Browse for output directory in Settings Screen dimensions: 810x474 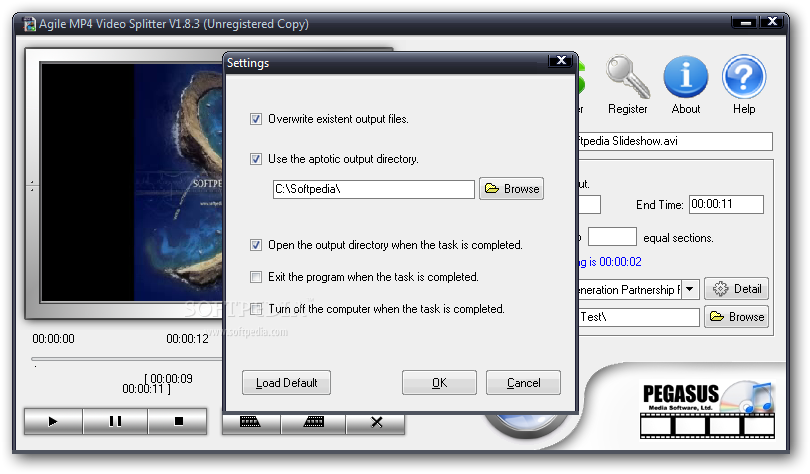tap(511, 189)
